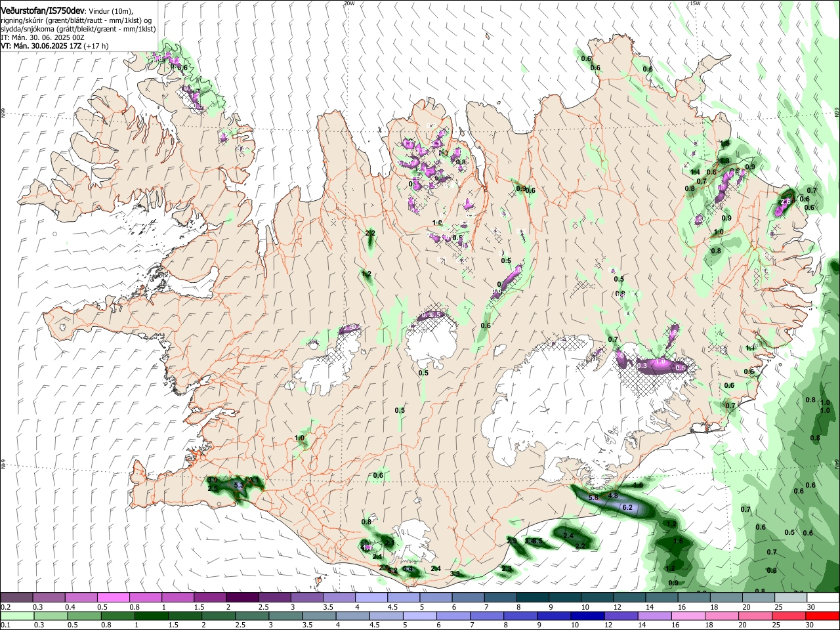The height and width of the screenshot is (630, 840).
Task: Click lower legend green swatch starting at 0.5
Action: [x=83, y=616]
